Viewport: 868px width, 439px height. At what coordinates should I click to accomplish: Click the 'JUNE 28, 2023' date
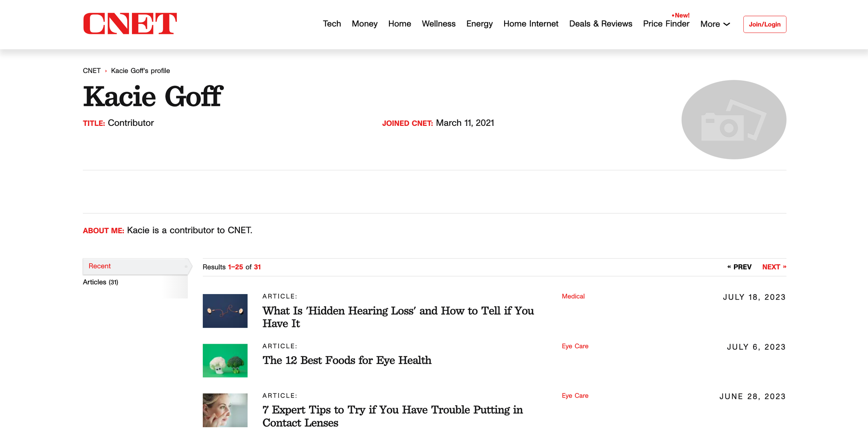click(x=752, y=397)
